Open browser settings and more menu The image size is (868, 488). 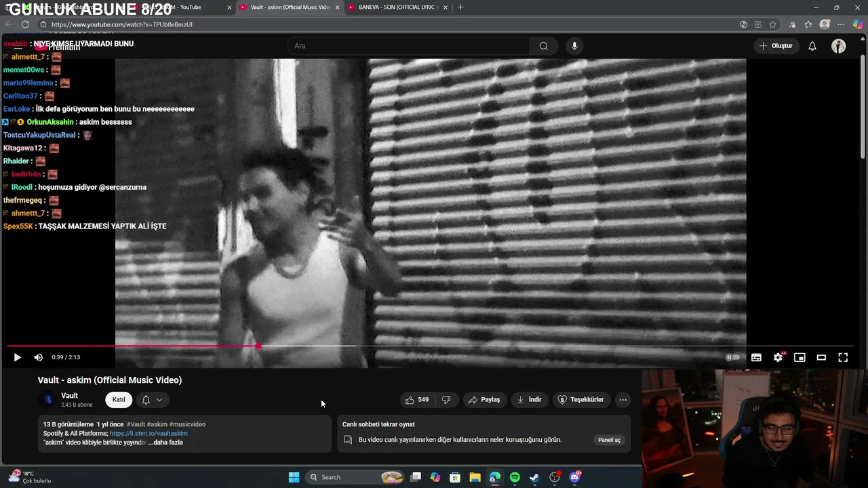841,24
